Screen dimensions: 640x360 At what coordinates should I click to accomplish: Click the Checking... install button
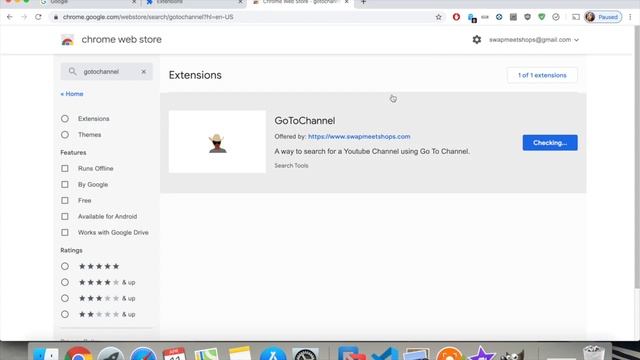point(550,143)
